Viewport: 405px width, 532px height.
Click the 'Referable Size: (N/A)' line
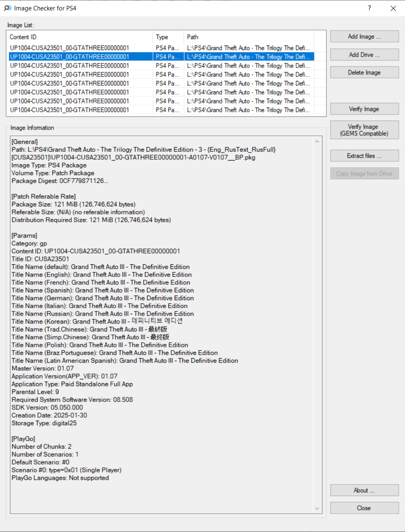coord(78,212)
